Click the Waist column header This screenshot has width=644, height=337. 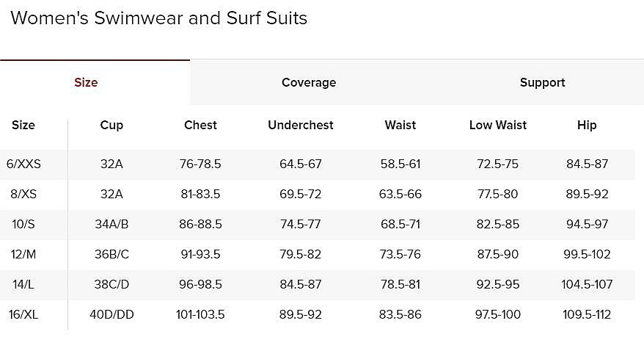400,125
